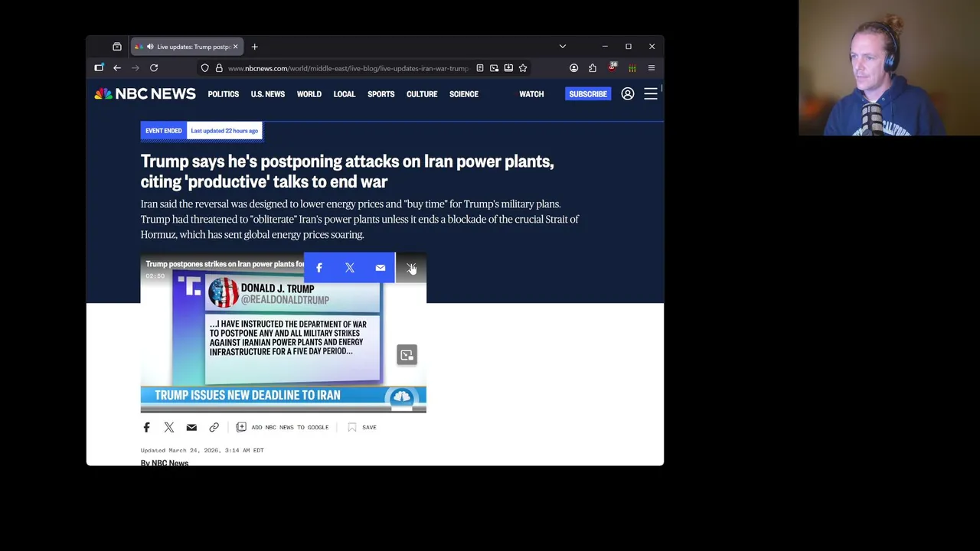The image size is (980, 551).
Task: Share the video on X
Action: tap(350, 268)
